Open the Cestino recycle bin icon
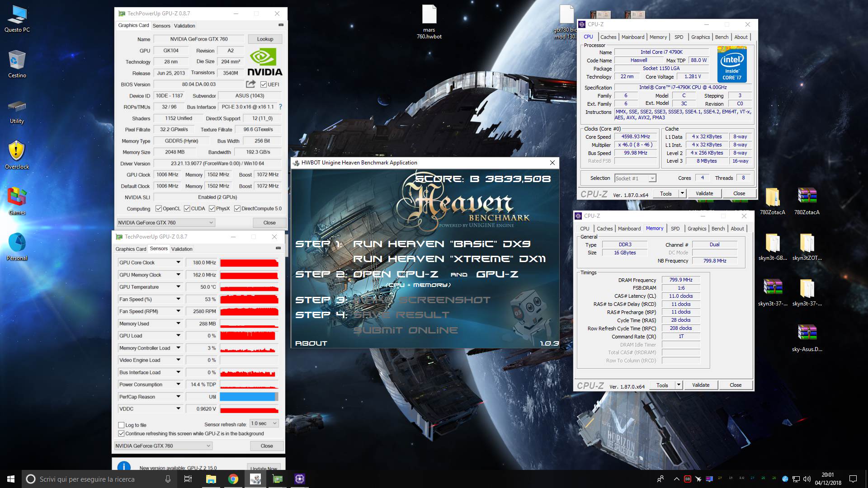This screenshot has height=488, width=868. tap(17, 64)
